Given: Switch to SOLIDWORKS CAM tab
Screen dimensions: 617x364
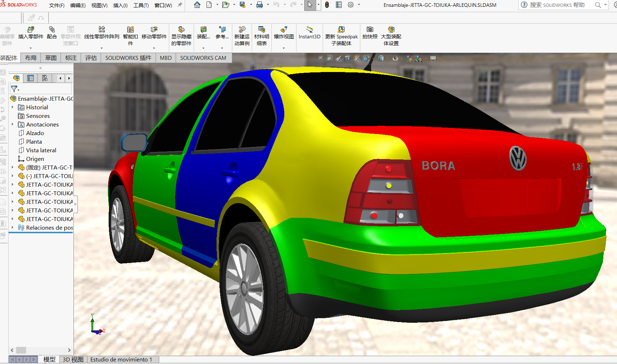Looking at the screenshot, I should [x=203, y=58].
